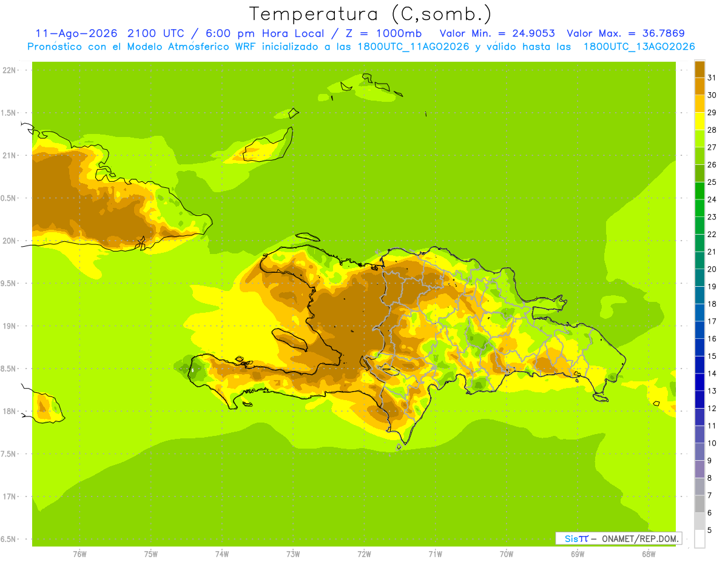Click the 'Temperatura (C,somb.)' map title
Image resolution: width=728 pixels, height=562 pixels.
[x=371, y=15]
